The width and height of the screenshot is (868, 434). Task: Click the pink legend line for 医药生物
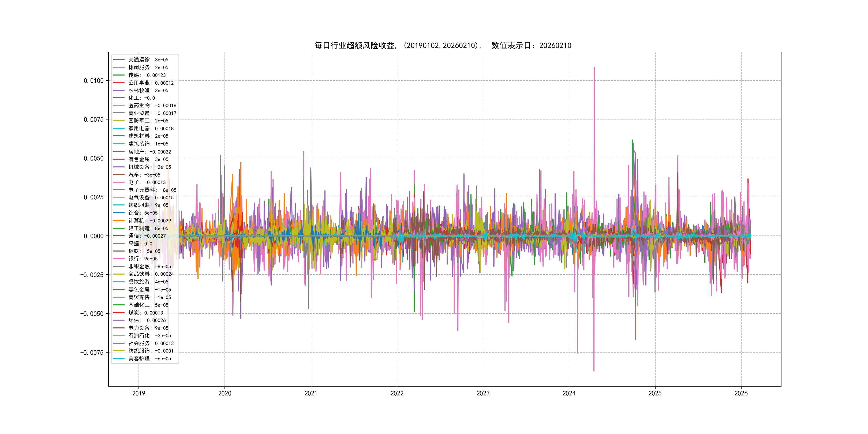point(119,106)
